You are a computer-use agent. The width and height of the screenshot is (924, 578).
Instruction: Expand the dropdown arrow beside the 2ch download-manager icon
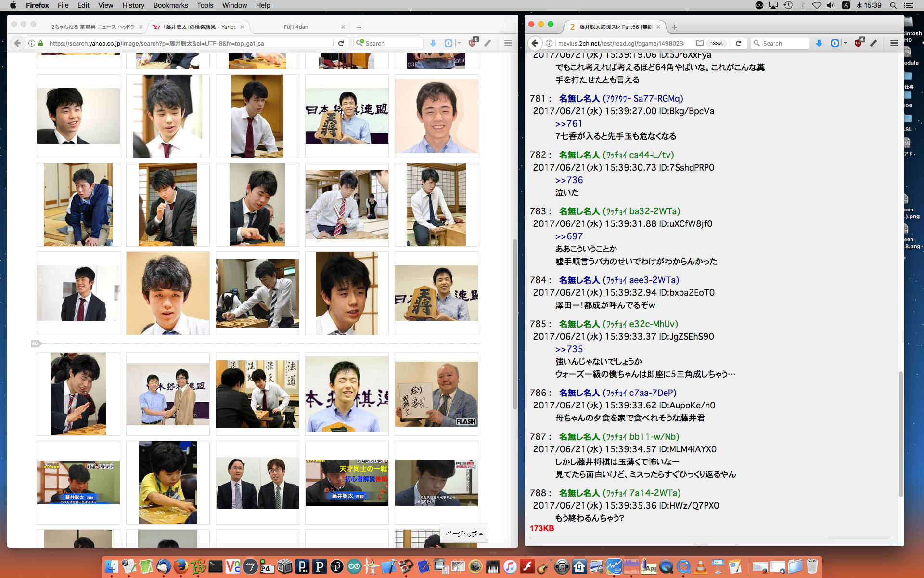[845, 43]
